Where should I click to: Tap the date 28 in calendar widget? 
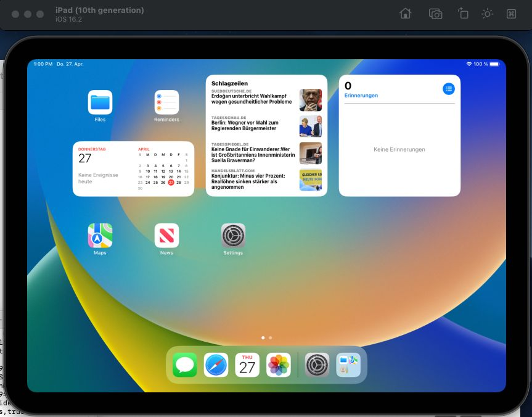click(x=179, y=183)
